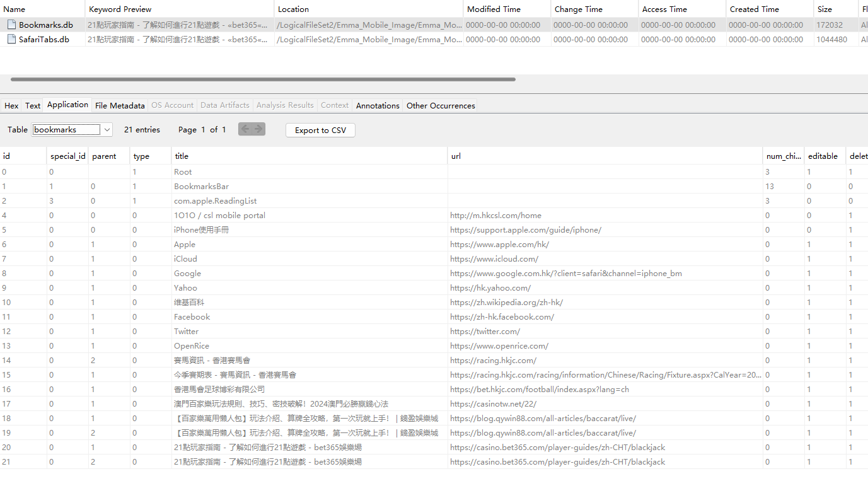Click the Bookmarks.db file icon
This screenshot has width=868, height=481.
click(11, 25)
